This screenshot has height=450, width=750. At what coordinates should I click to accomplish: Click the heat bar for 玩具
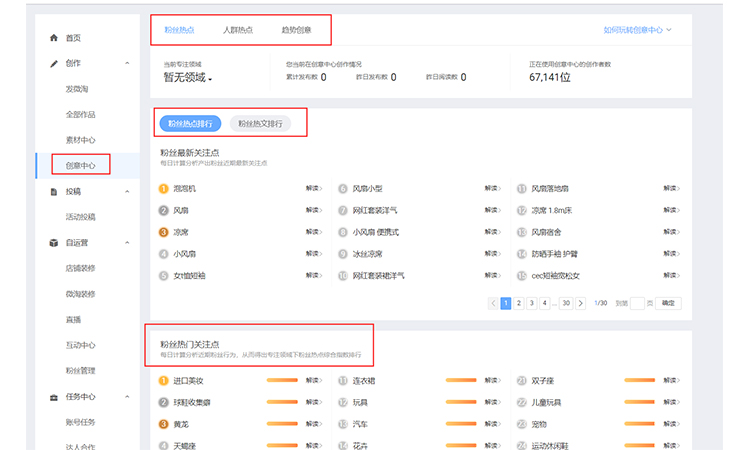tap(461, 402)
